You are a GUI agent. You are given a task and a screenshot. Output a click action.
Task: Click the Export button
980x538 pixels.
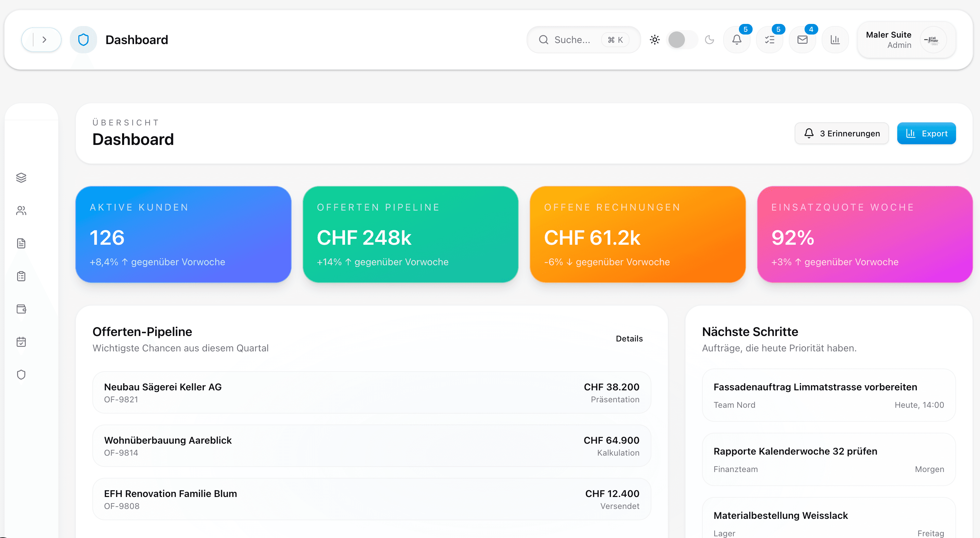click(x=926, y=133)
